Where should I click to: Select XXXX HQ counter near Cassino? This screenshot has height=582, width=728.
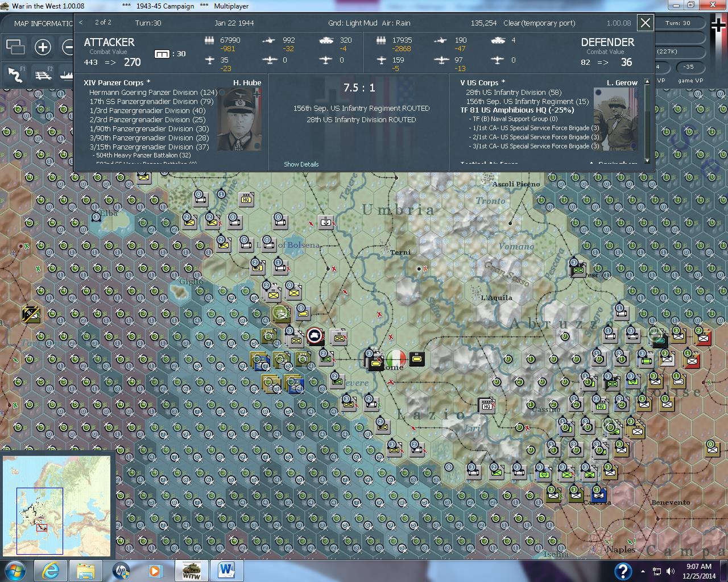(487, 405)
